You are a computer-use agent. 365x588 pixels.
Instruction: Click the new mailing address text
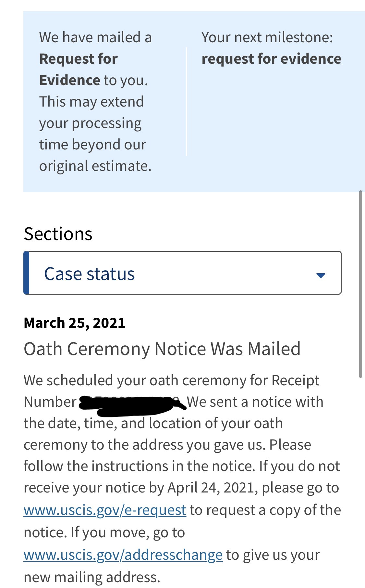tap(92, 577)
